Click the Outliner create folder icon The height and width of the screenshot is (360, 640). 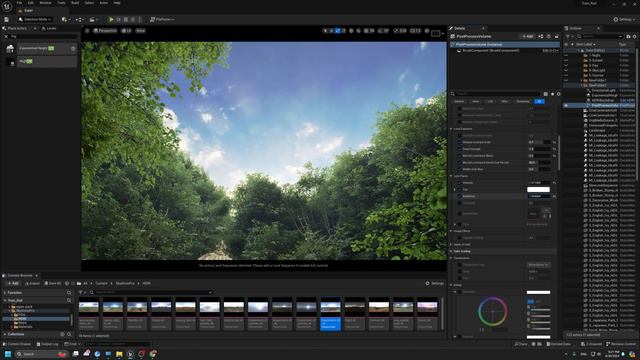click(x=628, y=36)
